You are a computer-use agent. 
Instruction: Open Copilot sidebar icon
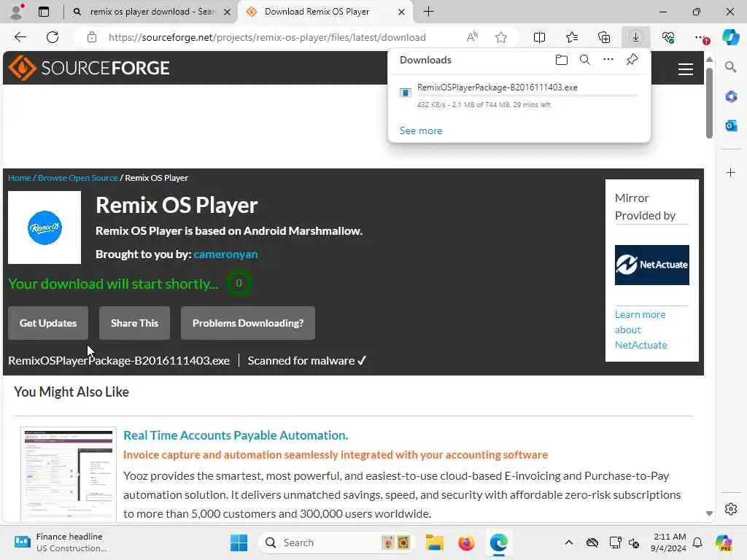tap(730, 37)
